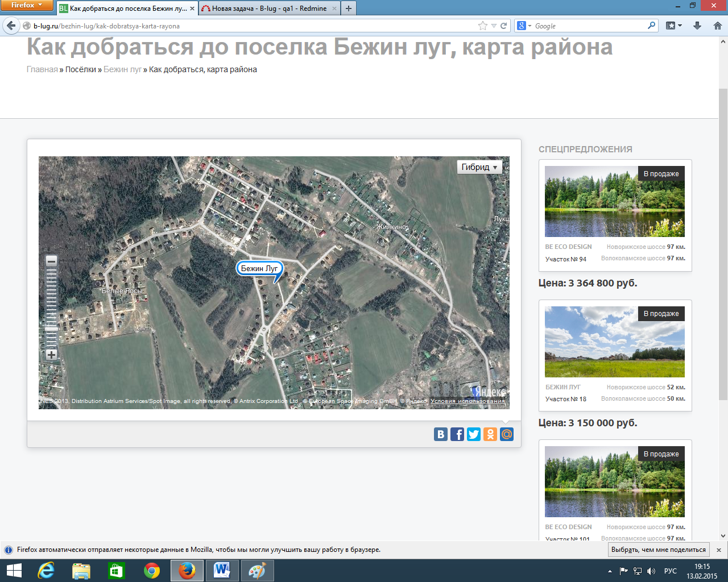Open the Гибрид map type dropdown
Image resolution: width=728 pixels, height=582 pixels.
[x=479, y=167]
